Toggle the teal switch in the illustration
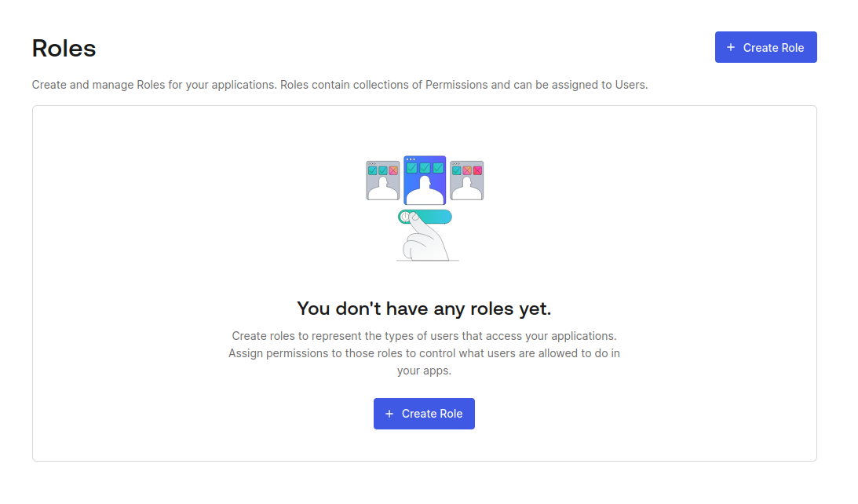Image resolution: width=858 pixels, height=504 pixels. 425,217
